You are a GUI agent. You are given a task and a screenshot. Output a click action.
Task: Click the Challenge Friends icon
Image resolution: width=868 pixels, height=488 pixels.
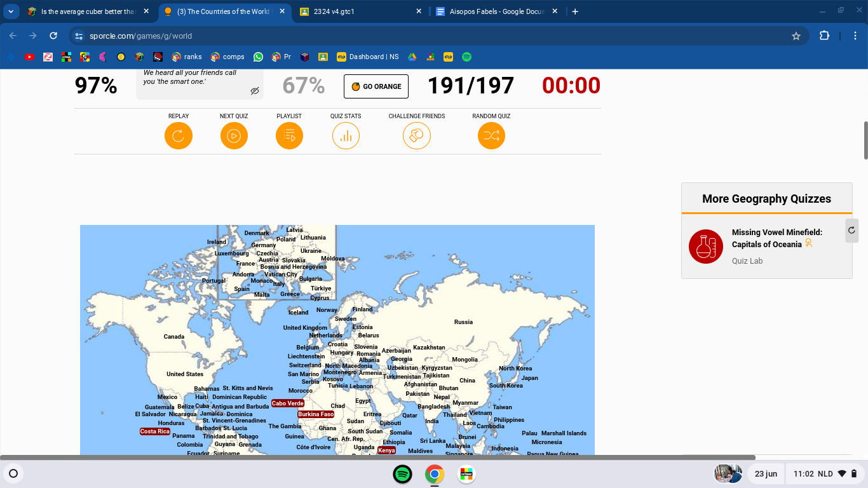coord(417,135)
